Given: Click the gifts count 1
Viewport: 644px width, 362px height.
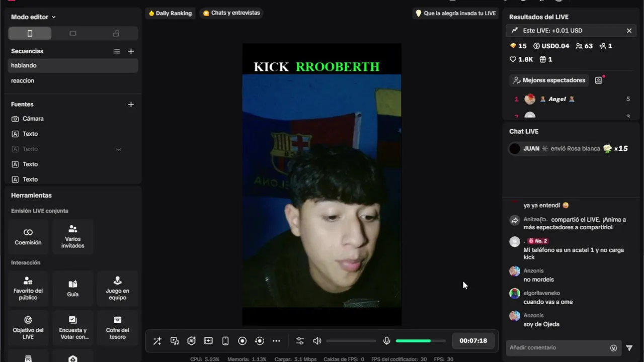Looking at the screenshot, I should pos(546,59).
